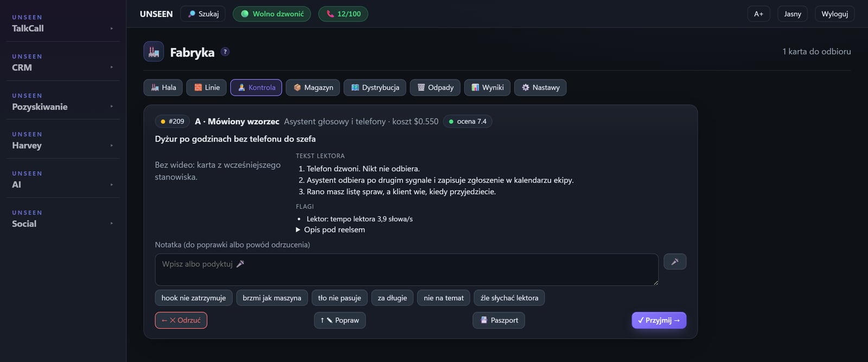Screen dimensions: 868x362
Task: Reject the card with Odrzuć
Action: 181,320
